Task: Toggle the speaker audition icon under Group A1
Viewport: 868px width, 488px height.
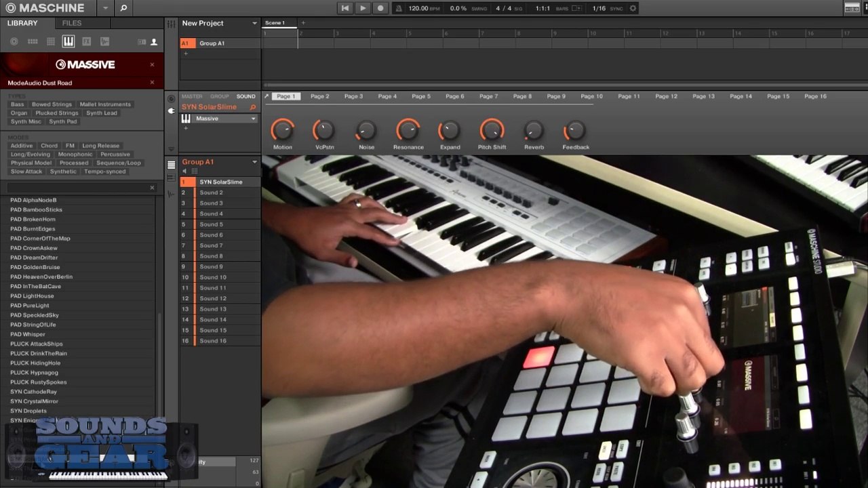Action: pos(185,171)
